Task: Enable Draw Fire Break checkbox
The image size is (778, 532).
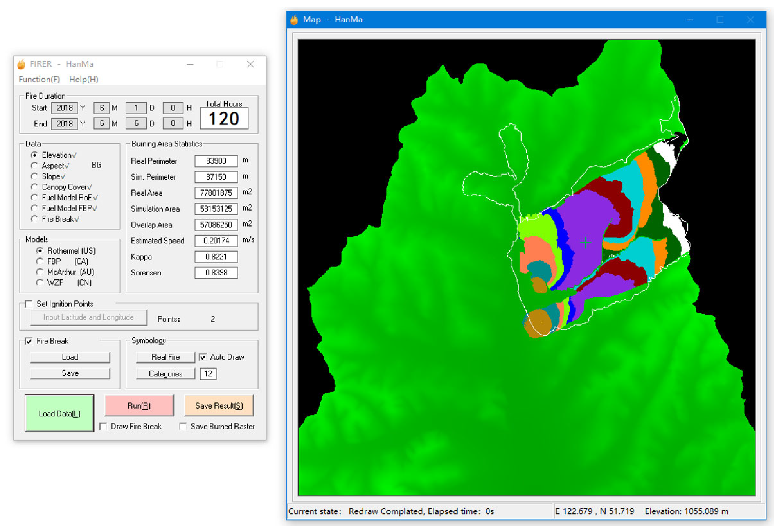Action: (103, 427)
